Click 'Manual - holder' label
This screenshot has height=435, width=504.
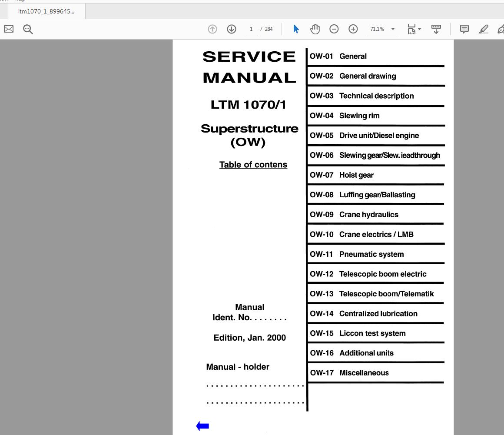click(x=238, y=367)
